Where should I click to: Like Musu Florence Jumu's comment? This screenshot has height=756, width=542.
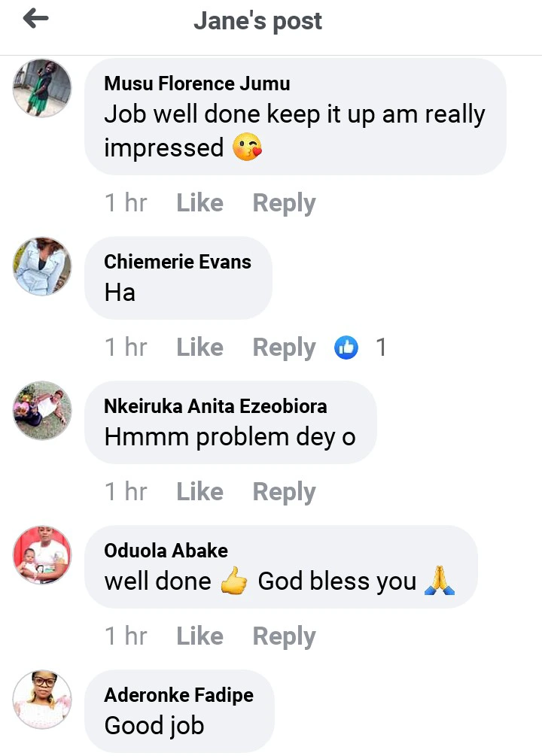tap(199, 203)
